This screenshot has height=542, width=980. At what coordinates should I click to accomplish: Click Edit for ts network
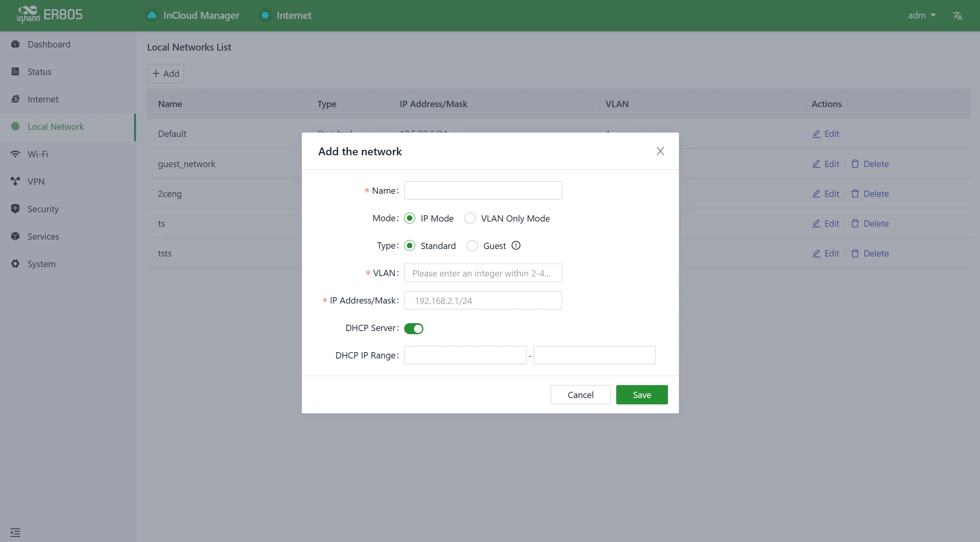[826, 224]
